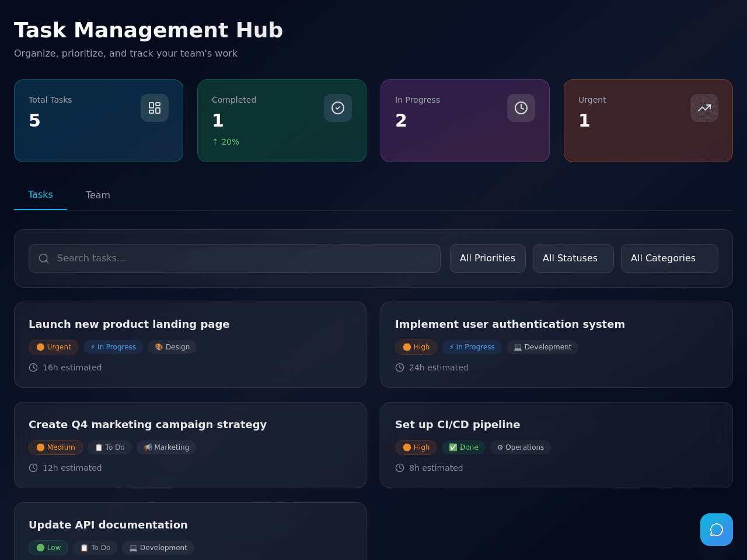Click the magnifier icon in the search box
The height and width of the screenshot is (560, 747).
click(x=44, y=258)
